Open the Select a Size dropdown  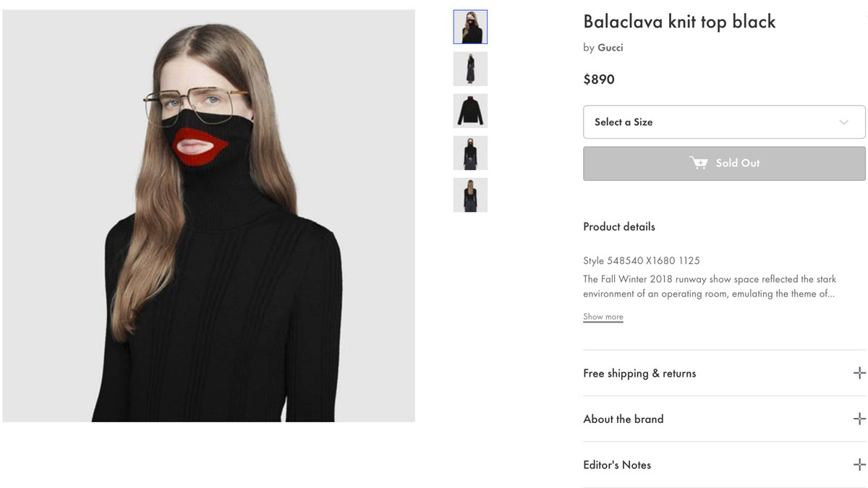click(x=723, y=121)
